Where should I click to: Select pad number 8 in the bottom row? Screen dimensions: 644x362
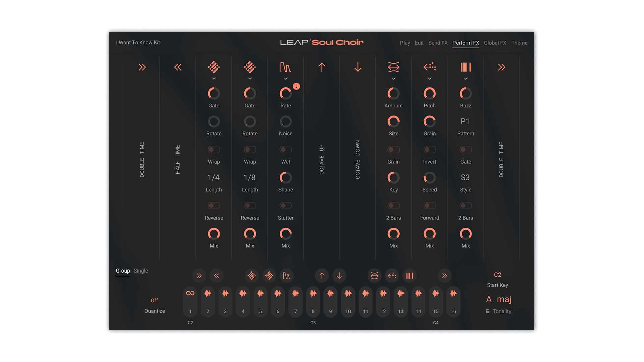313,302
